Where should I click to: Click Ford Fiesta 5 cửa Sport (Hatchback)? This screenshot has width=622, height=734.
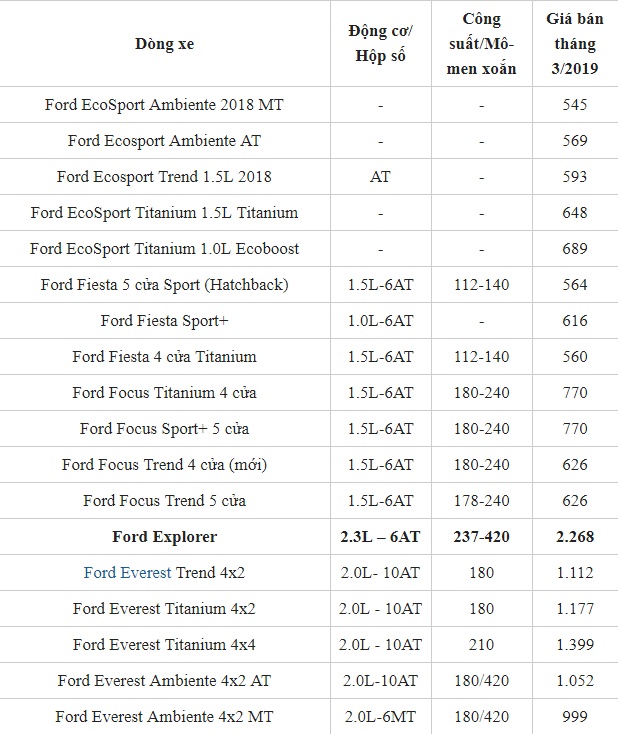[164, 285]
